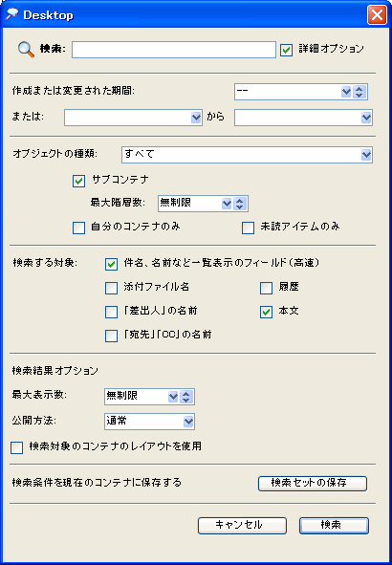Enable 未読アイテムのみ checkbox
This screenshot has height=565, width=392.
(248, 228)
